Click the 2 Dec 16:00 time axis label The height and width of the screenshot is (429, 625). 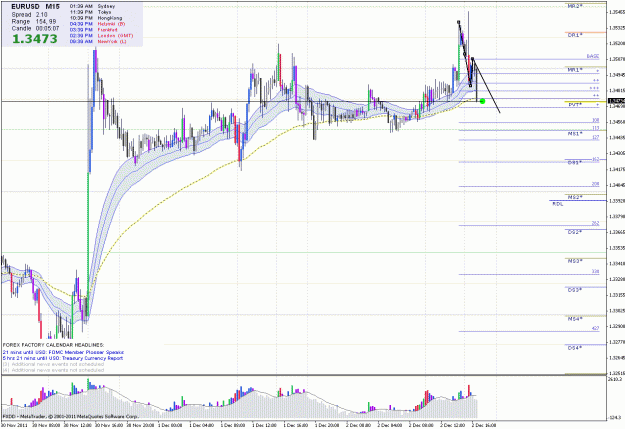[x=484, y=425]
